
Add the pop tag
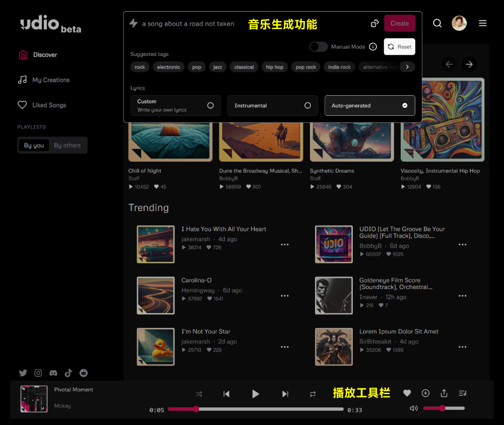(197, 67)
